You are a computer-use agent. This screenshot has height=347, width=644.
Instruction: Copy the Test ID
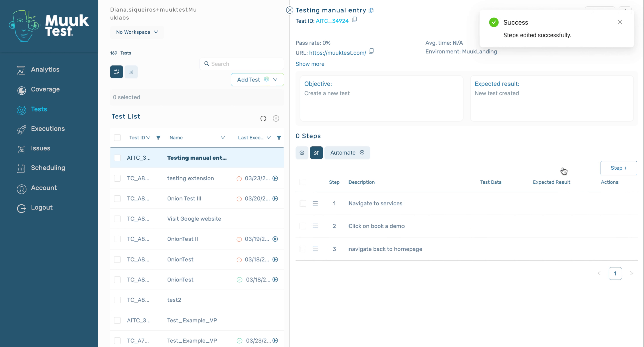[354, 20]
